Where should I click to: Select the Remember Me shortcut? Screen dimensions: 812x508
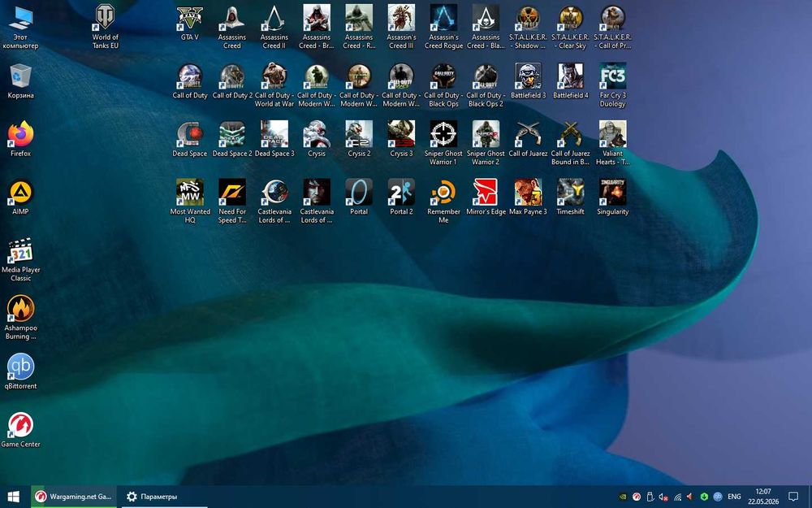(x=443, y=201)
